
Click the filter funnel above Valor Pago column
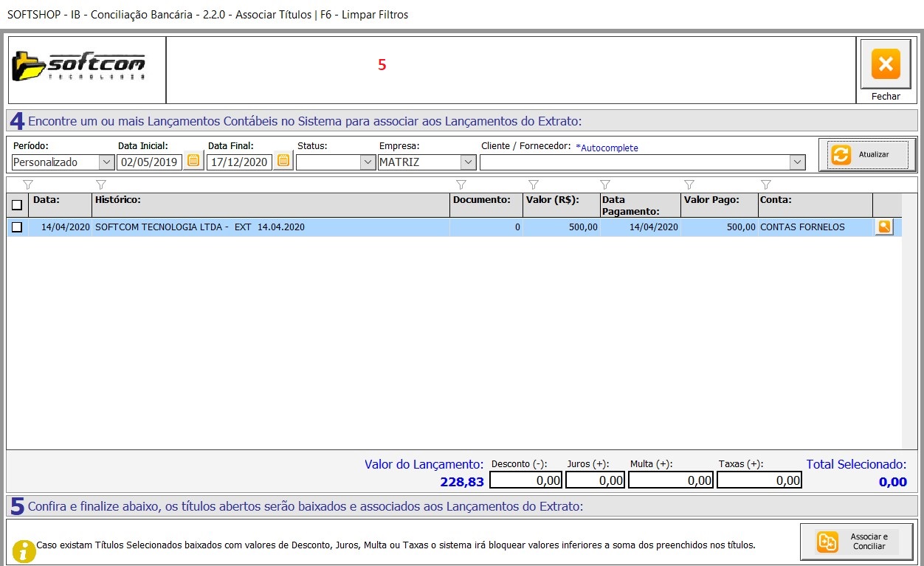coord(689,184)
